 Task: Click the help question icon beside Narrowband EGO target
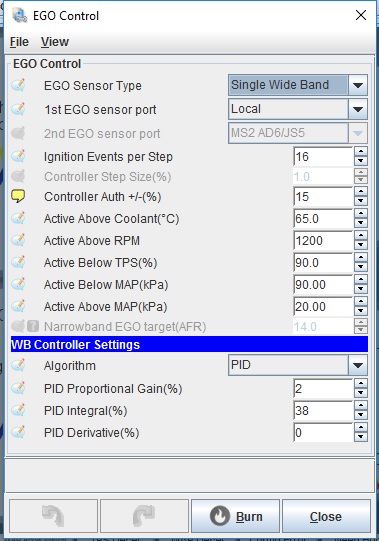tap(33, 326)
